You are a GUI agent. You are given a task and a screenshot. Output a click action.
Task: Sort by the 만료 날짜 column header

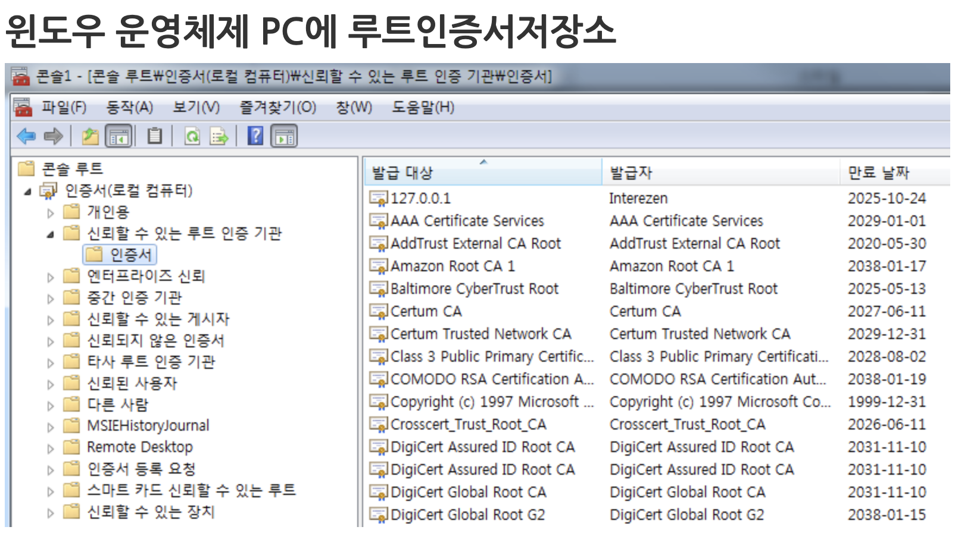pos(895,173)
